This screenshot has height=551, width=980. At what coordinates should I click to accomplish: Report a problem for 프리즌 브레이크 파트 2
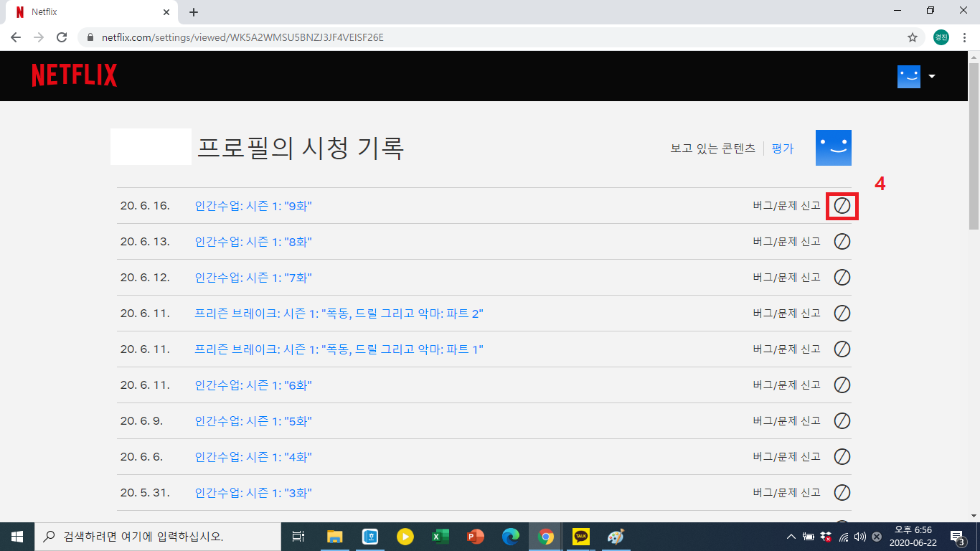[x=786, y=314]
